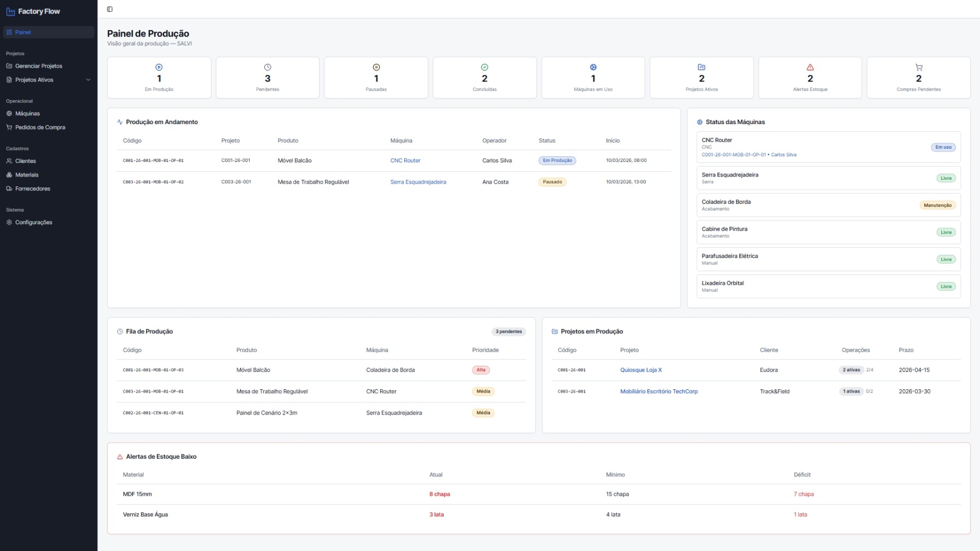
Task: Click the Pendentes clock icon
Action: click(268, 67)
